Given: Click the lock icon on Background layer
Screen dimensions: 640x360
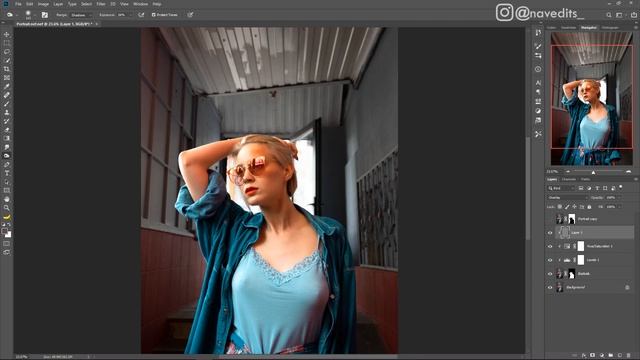Looking at the screenshot, I should tap(627, 287).
